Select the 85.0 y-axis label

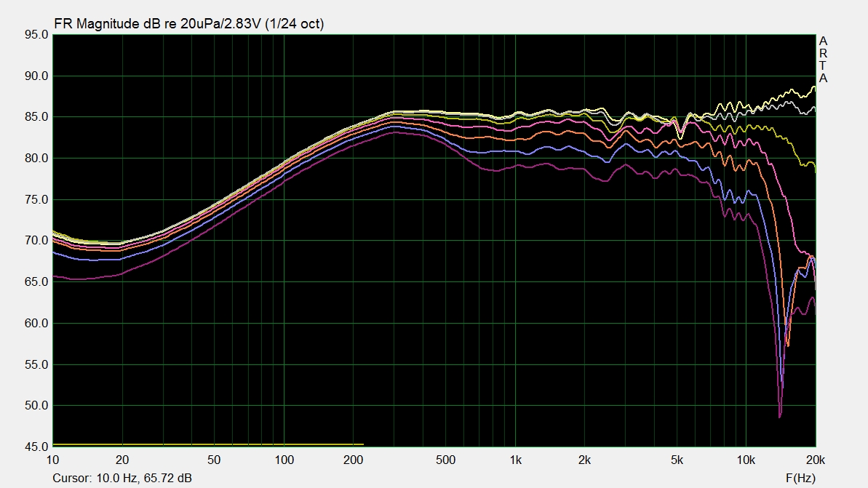pos(35,117)
